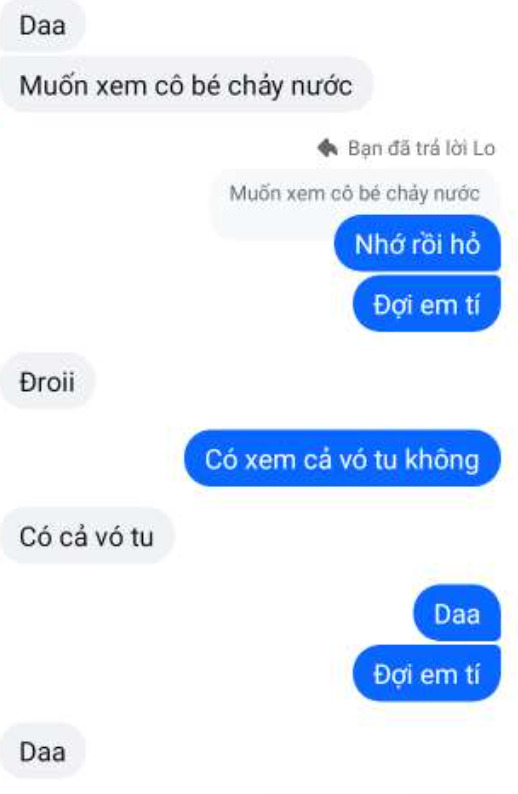Select the 'Đợi em tí' bubble below blue 'Daa'
This screenshot has width=518, height=794.
pyautogui.click(x=426, y=674)
